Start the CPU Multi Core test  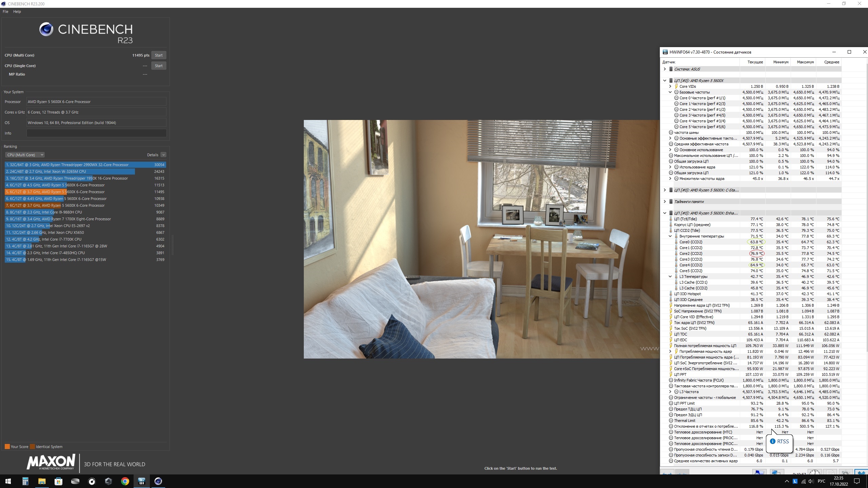point(159,55)
